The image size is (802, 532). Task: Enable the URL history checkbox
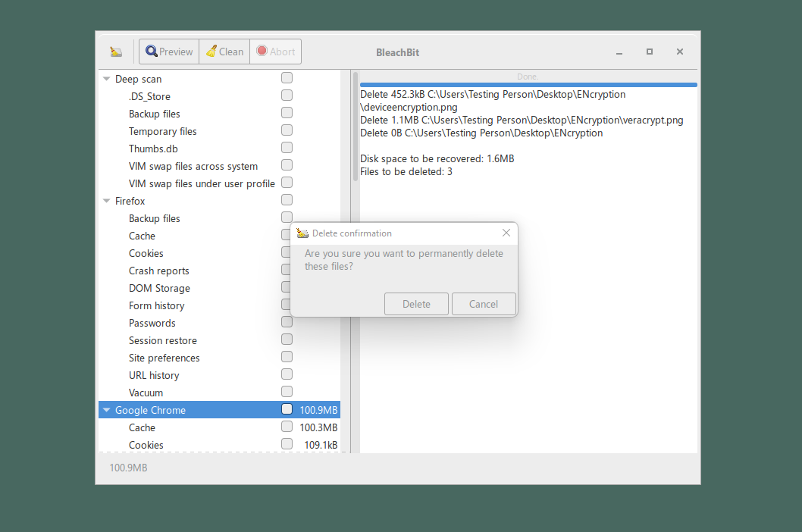[287, 374]
